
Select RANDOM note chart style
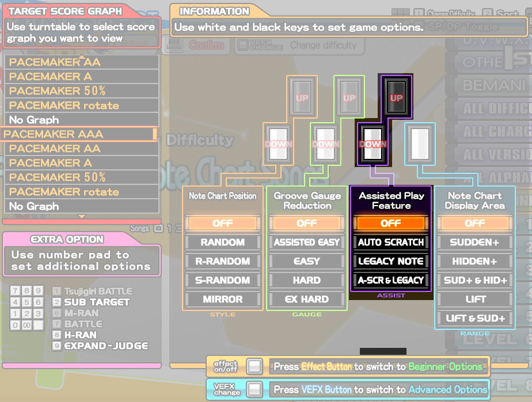pyautogui.click(x=223, y=242)
